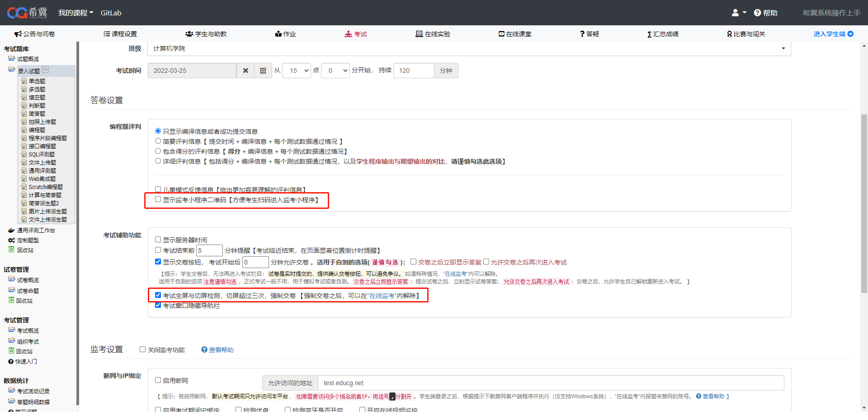Switch to 作业 tab
Viewport: 868px width, 420px height.
pyautogui.click(x=285, y=34)
